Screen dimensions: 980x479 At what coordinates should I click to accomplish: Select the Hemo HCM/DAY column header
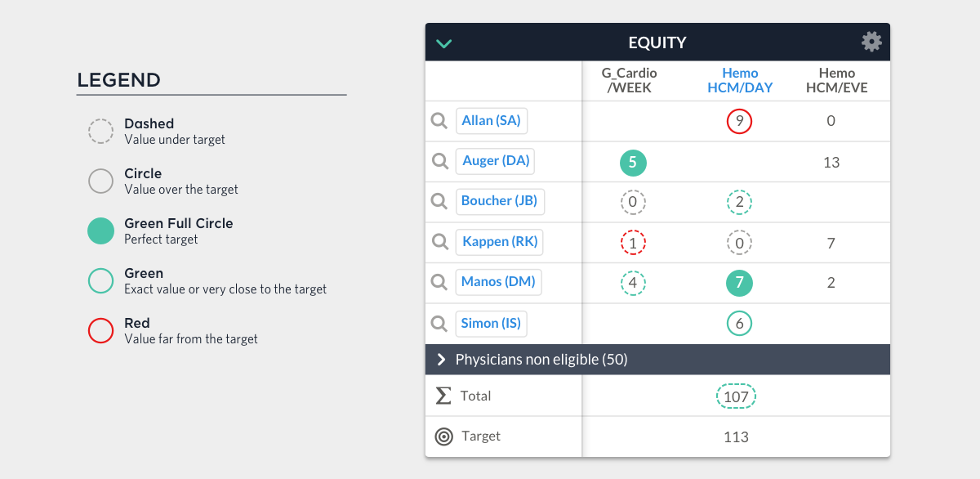click(x=740, y=80)
